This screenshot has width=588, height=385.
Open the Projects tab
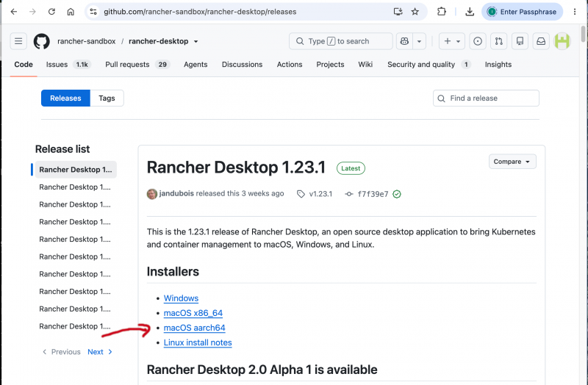coord(330,65)
